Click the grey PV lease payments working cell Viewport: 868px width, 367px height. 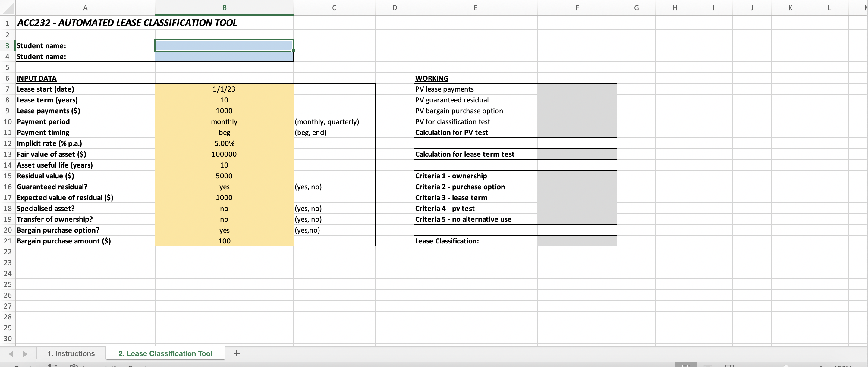(577, 89)
